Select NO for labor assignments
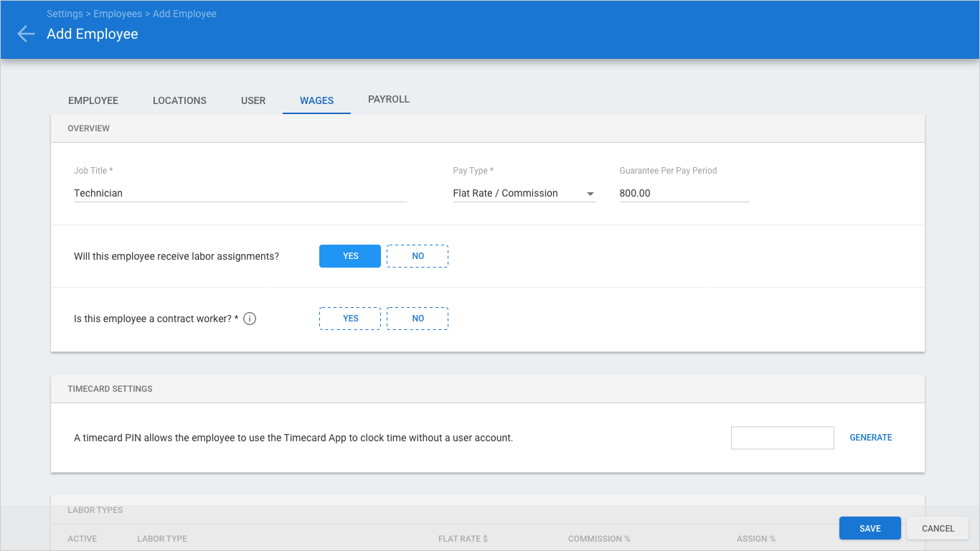 418,256
